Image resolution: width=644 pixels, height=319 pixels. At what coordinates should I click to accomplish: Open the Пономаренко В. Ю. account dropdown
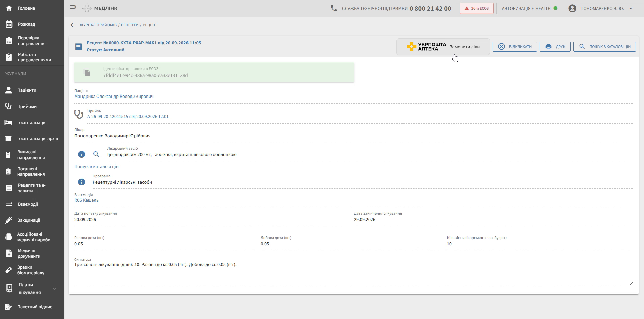pyautogui.click(x=600, y=8)
